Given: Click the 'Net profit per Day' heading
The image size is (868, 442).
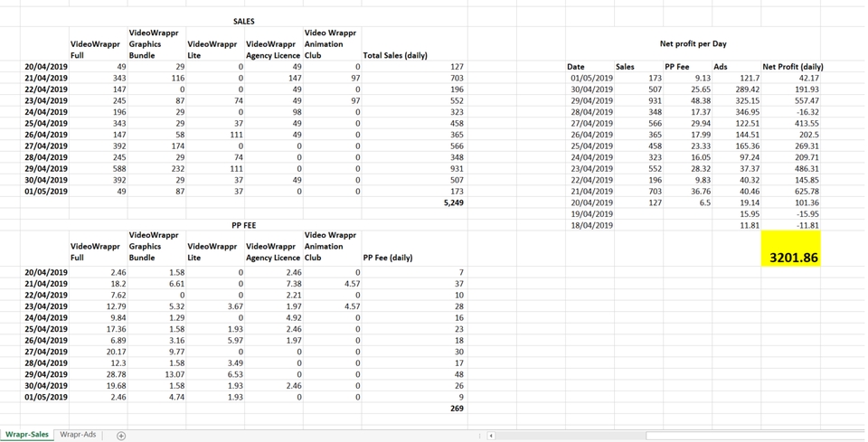Looking at the screenshot, I should (693, 43).
